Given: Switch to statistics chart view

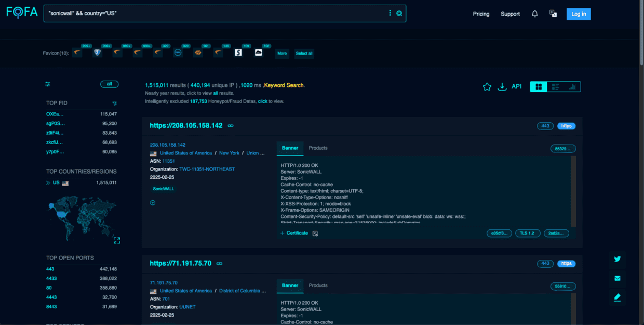Looking at the screenshot, I should 572,87.
